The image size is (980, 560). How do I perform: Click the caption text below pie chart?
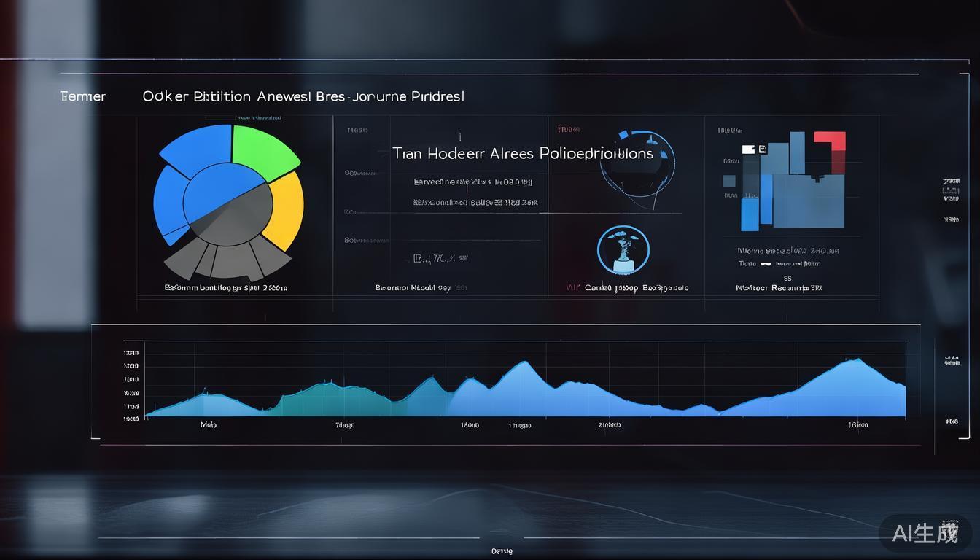pos(226,288)
